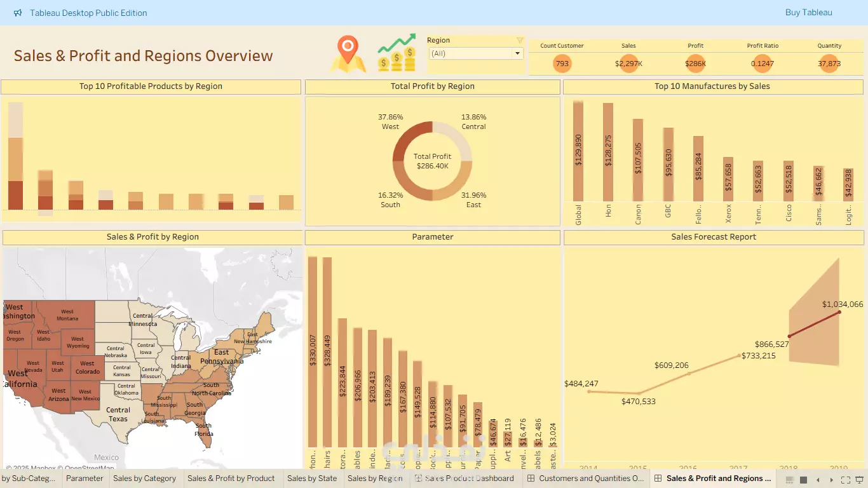Switch to the Sales by State tab
Screen dimensions: 868x488
tap(312, 478)
